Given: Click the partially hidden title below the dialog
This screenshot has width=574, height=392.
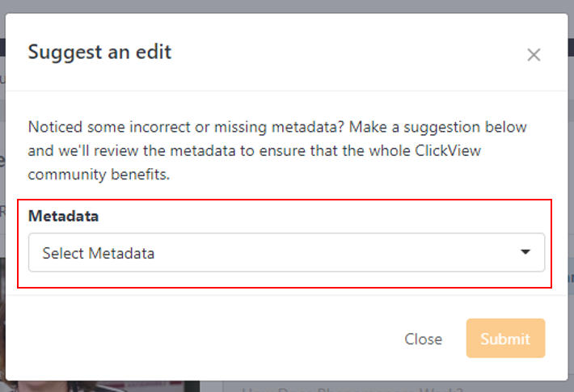Looking at the screenshot, I should pos(352,389).
